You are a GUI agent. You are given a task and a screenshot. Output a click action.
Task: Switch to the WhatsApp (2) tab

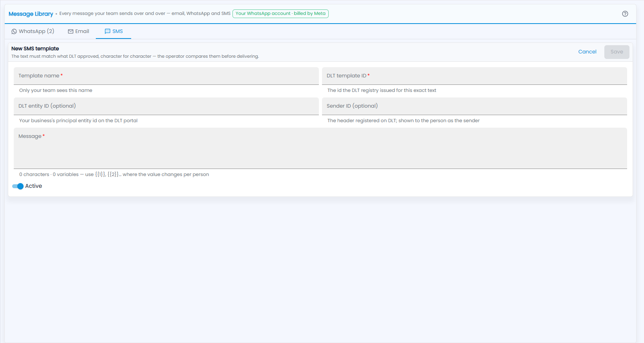click(x=33, y=31)
